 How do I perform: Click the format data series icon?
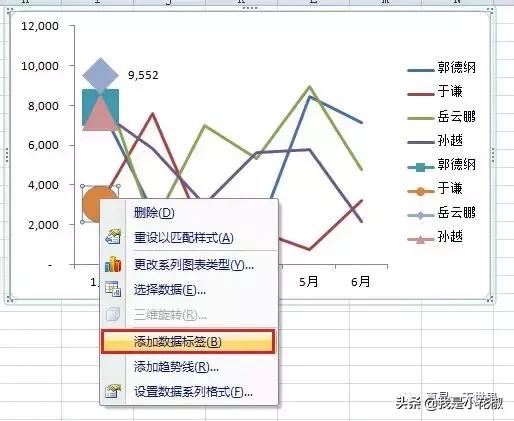[113, 391]
